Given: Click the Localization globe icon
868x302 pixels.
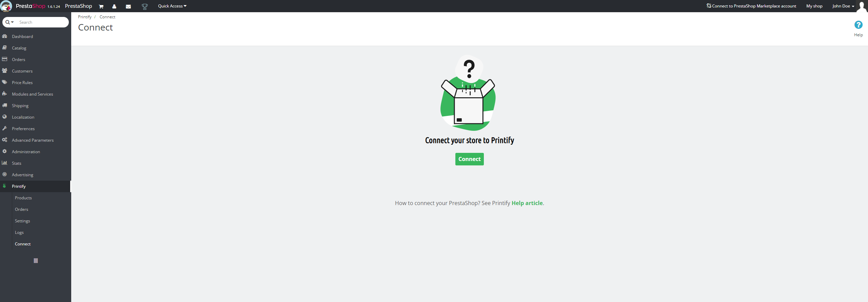Looking at the screenshot, I should coord(5,117).
